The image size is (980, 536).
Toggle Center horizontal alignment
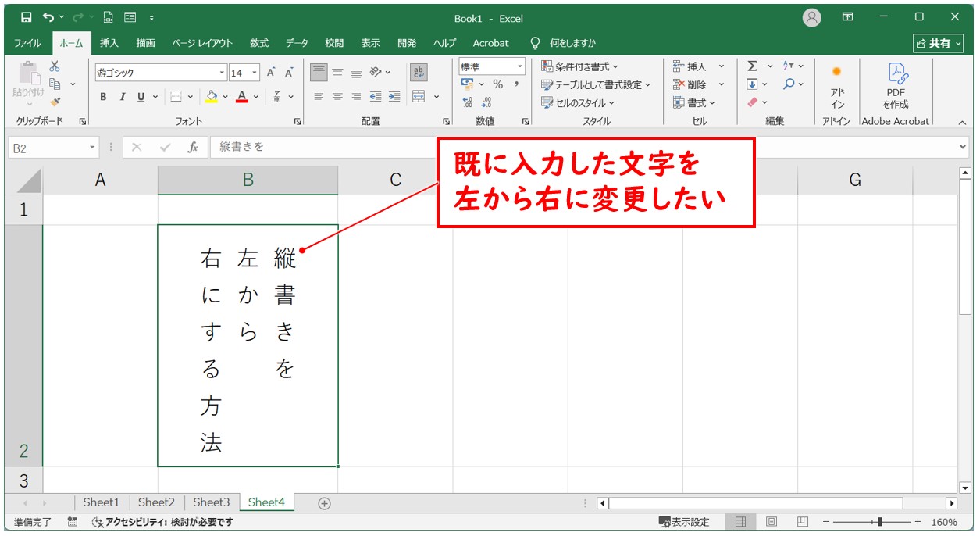point(337,97)
